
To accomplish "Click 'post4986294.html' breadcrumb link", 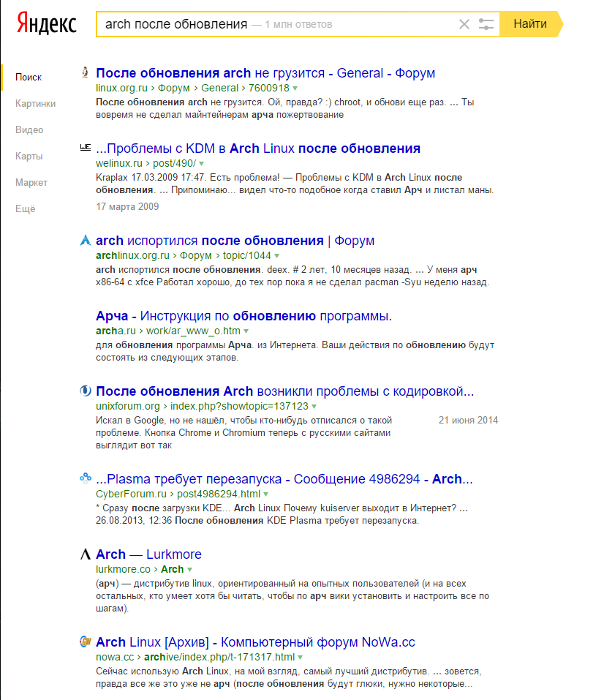I will click(219, 494).
